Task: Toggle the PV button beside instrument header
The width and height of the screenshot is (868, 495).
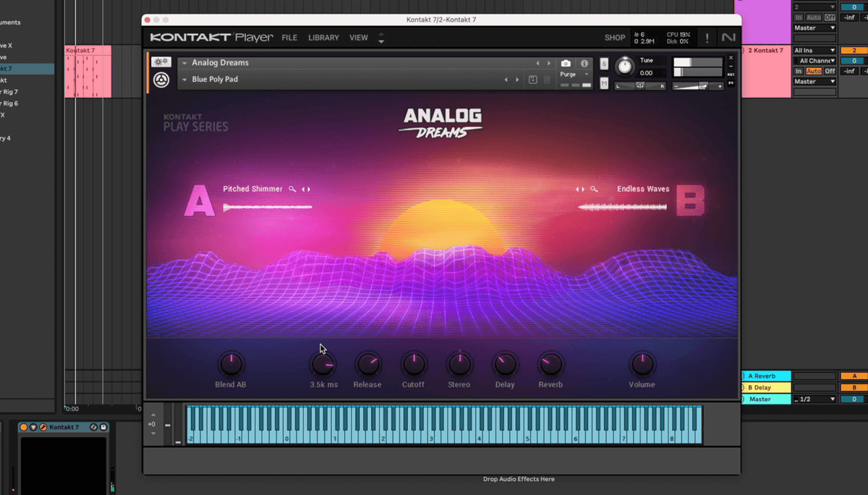Action: click(x=731, y=84)
